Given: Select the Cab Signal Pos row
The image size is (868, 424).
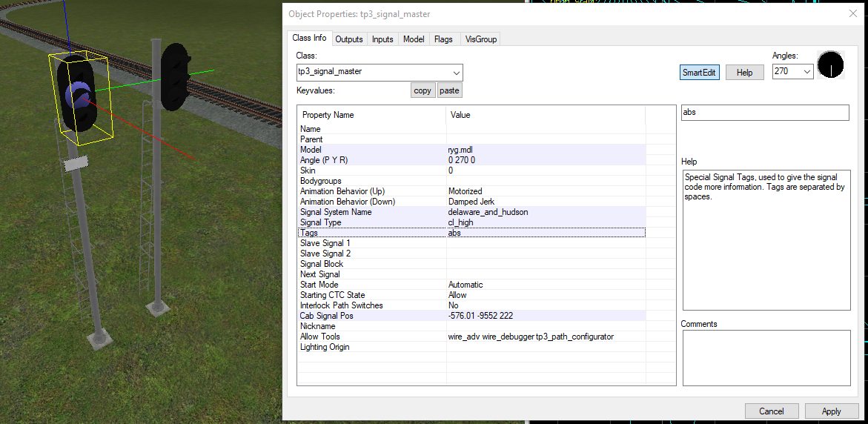Looking at the screenshot, I should (471, 316).
